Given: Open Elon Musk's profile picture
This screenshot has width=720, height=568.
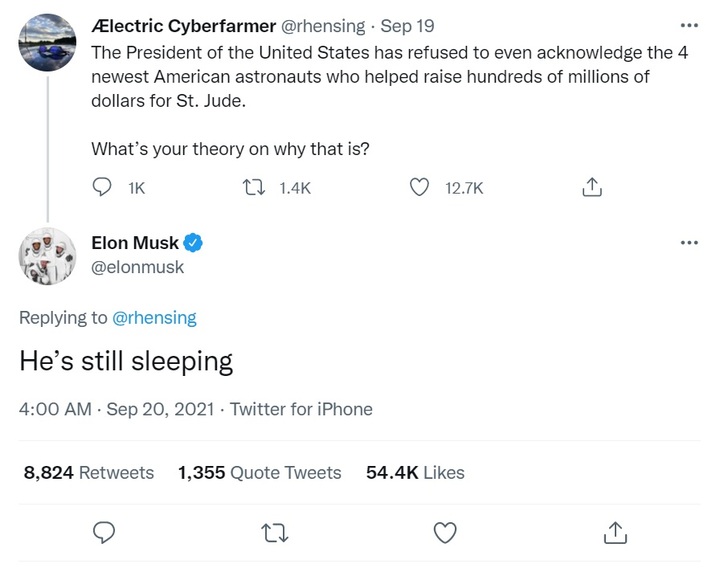Looking at the screenshot, I should pos(47,256).
